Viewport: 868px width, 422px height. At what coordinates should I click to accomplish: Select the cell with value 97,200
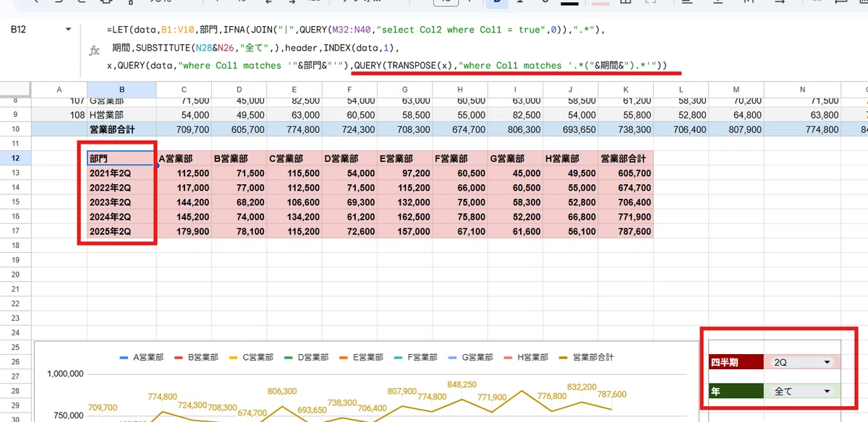(x=405, y=173)
